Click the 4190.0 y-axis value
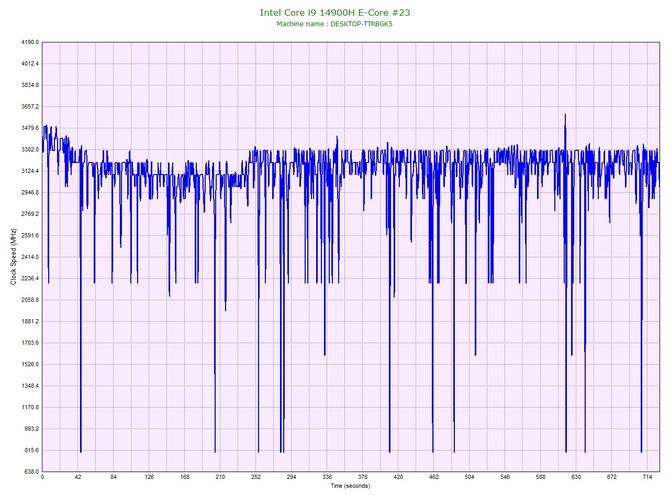670x503 pixels. (30, 42)
